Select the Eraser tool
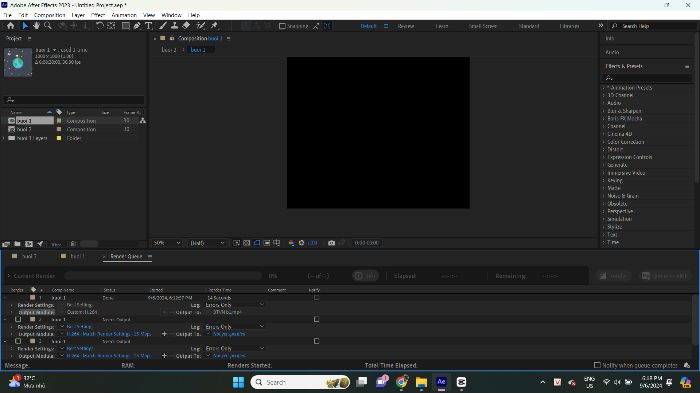This screenshot has width=700, height=393. pos(186,26)
